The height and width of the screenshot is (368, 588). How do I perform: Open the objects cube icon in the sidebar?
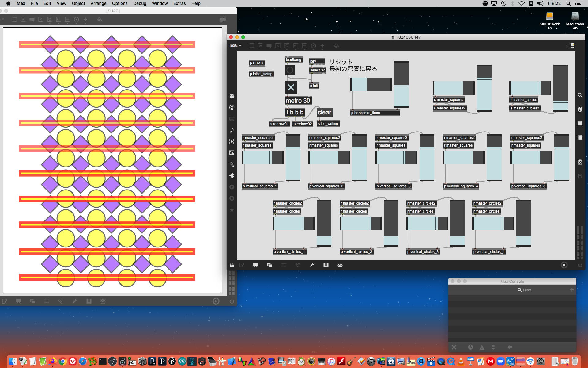pos(232,96)
